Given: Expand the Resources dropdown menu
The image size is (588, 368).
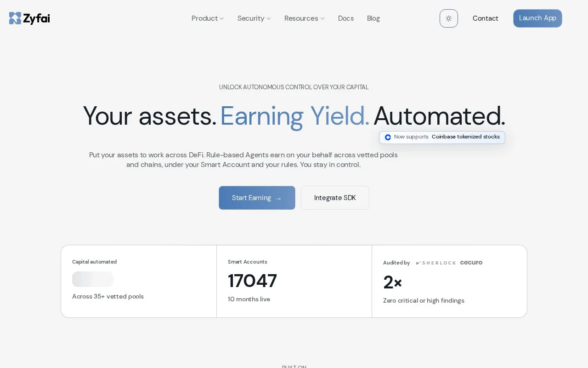Looking at the screenshot, I should (x=304, y=18).
